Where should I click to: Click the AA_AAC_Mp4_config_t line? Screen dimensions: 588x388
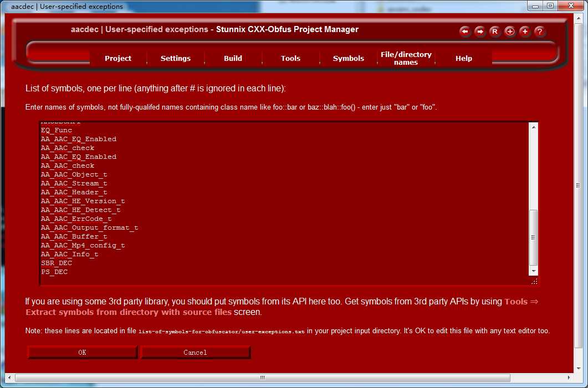pos(83,245)
